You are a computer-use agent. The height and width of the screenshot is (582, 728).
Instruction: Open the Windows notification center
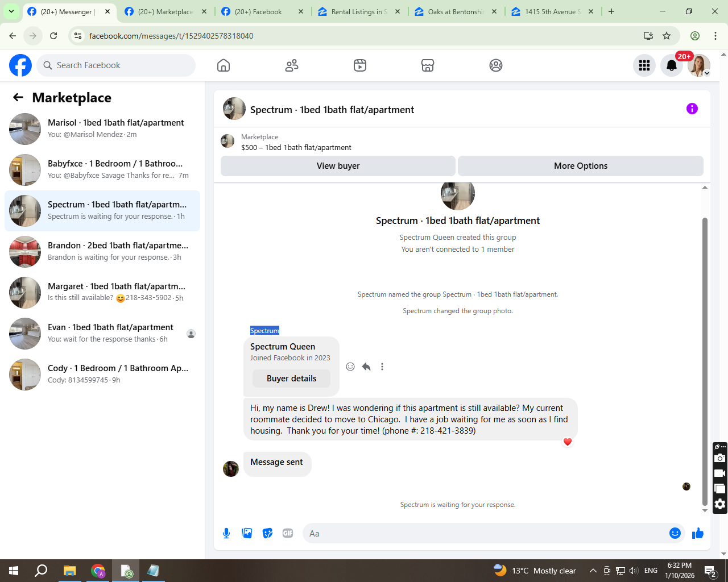pos(710,571)
